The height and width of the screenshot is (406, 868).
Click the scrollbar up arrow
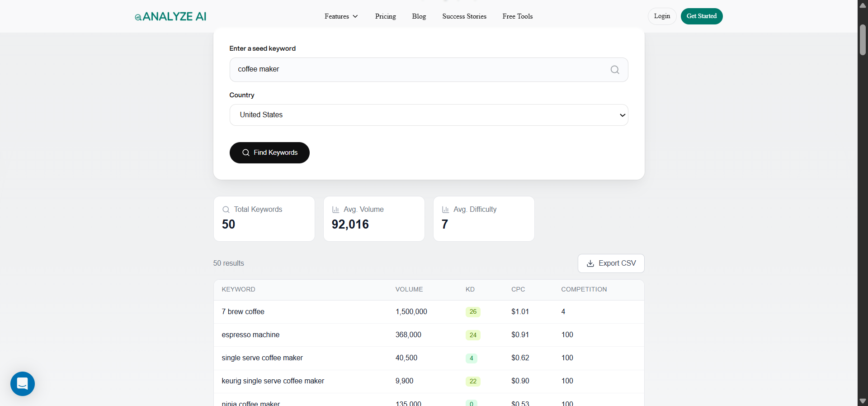863,5
